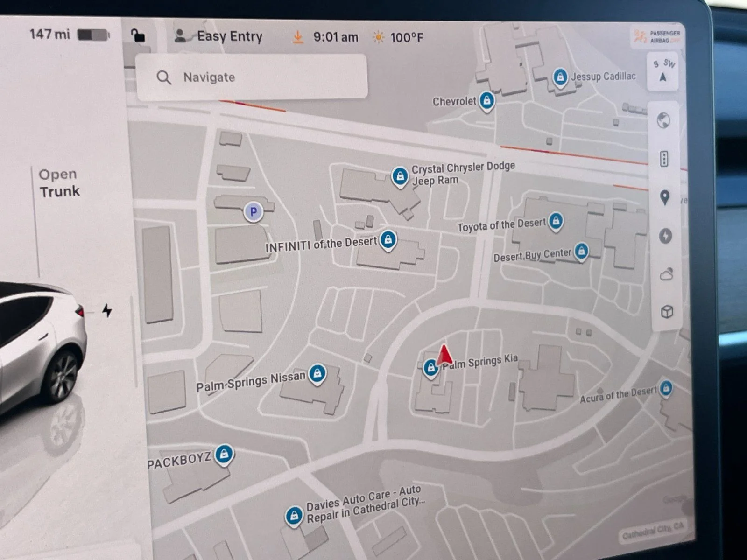Select the Desert Buy Center pin
Image resolution: width=747 pixels, height=560 pixels.
pyautogui.click(x=581, y=252)
